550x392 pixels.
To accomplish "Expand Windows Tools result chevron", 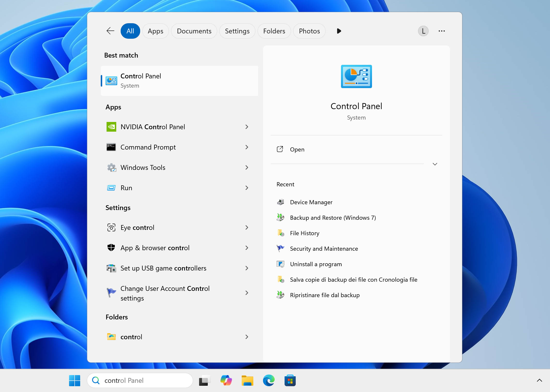I will point(247,167).
